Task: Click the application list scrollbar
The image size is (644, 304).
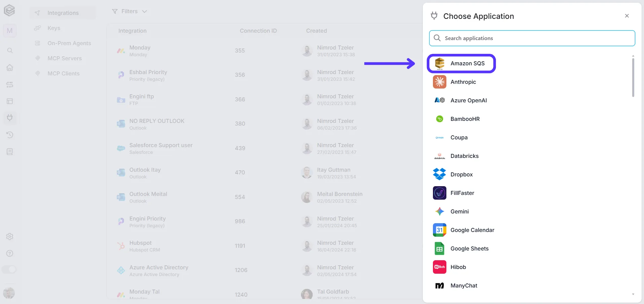Action: pos(633,77)
